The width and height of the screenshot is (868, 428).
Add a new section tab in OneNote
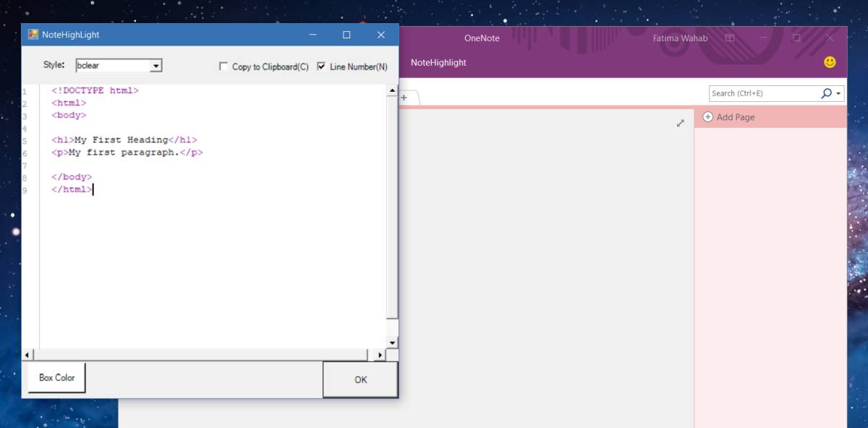point(404,98)
